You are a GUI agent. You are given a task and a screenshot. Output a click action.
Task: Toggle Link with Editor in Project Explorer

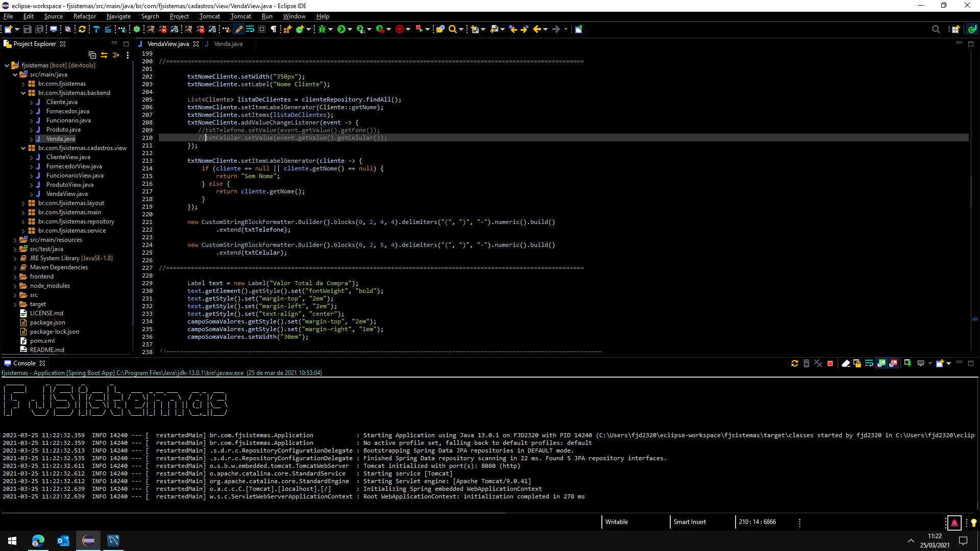click(104, 55)
